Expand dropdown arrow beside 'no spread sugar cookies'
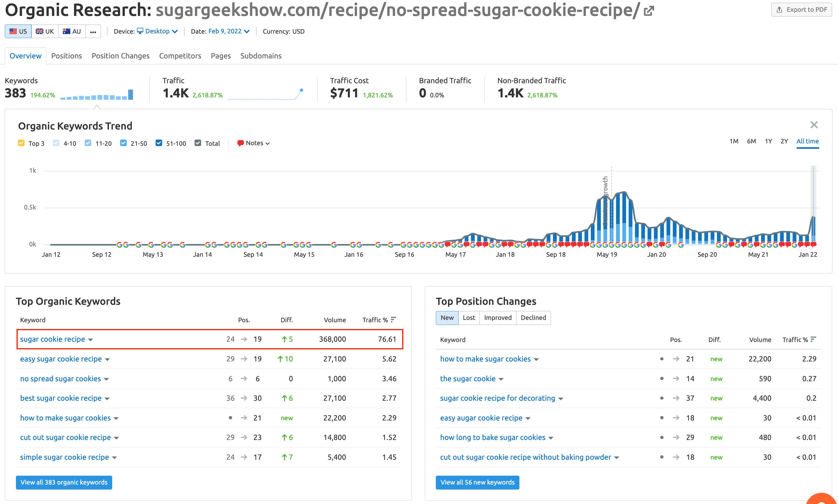The image size is (838, 504). click(x=106, y=379)
